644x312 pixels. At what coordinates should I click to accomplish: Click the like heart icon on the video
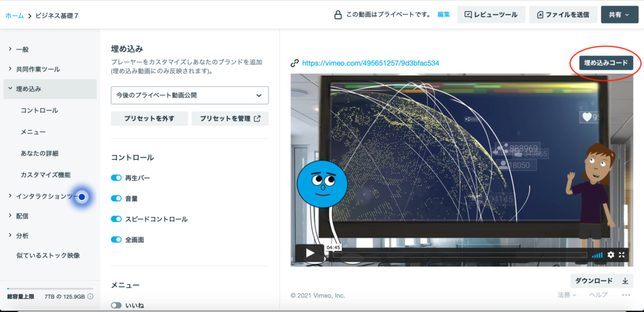coord(587,117)
